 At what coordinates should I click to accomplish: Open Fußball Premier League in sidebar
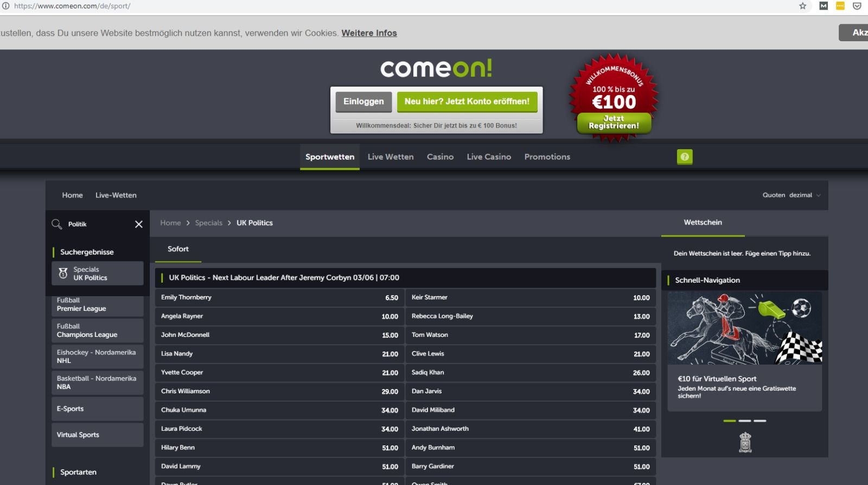click(x=98, y=305)
